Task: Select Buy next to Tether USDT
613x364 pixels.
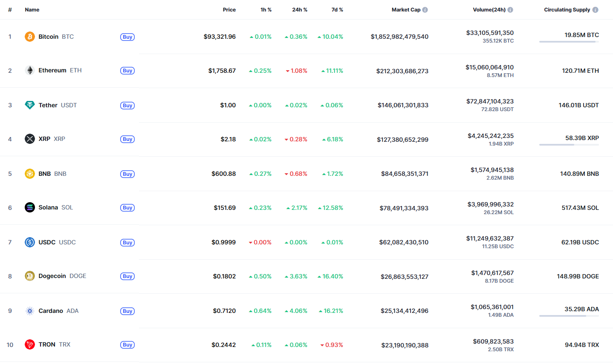Action: click(127, 106)
